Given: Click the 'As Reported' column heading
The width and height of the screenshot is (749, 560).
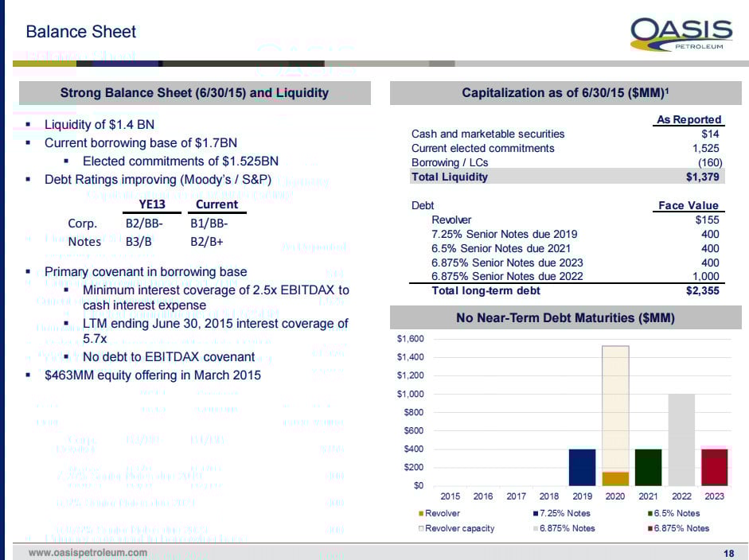Looking at the screenshot, I should 689,119.
